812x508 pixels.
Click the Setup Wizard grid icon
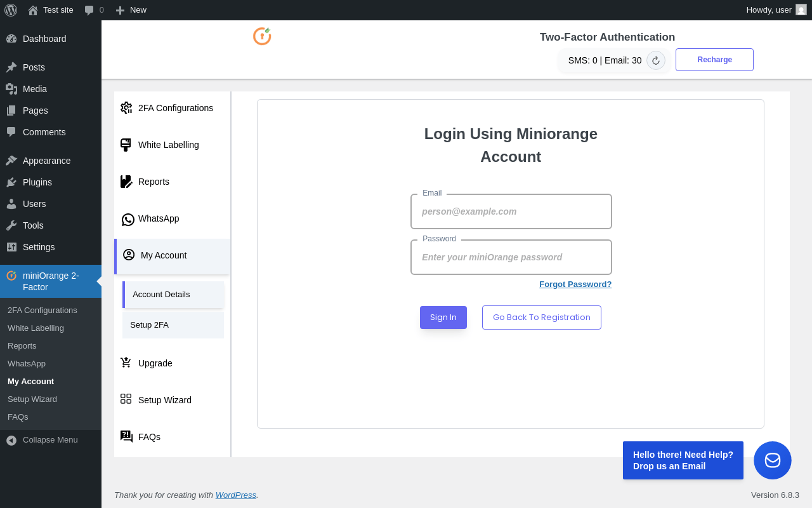click(x=126, y=399)
